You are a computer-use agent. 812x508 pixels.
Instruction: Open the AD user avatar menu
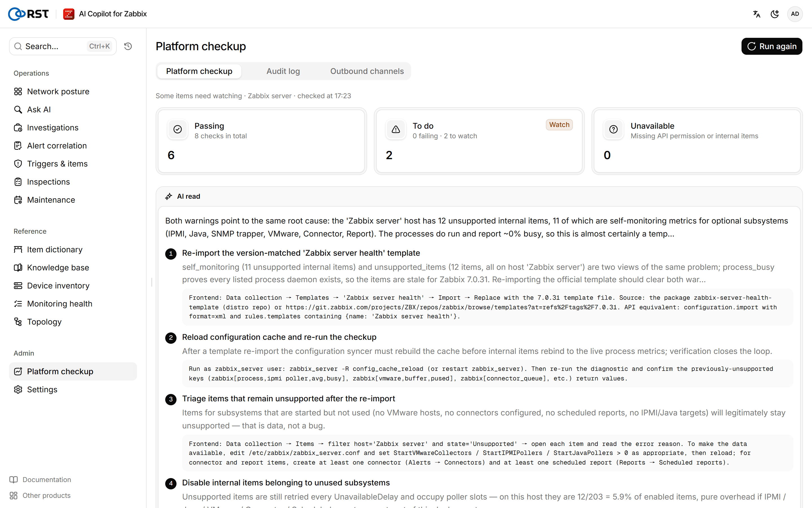795,14
